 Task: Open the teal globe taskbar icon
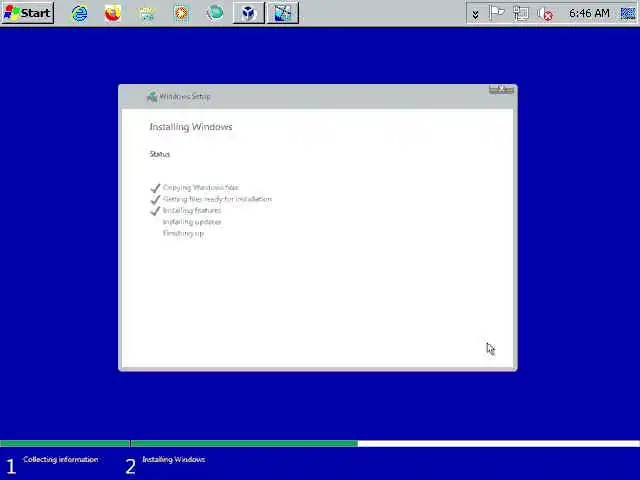coord(215,13)
